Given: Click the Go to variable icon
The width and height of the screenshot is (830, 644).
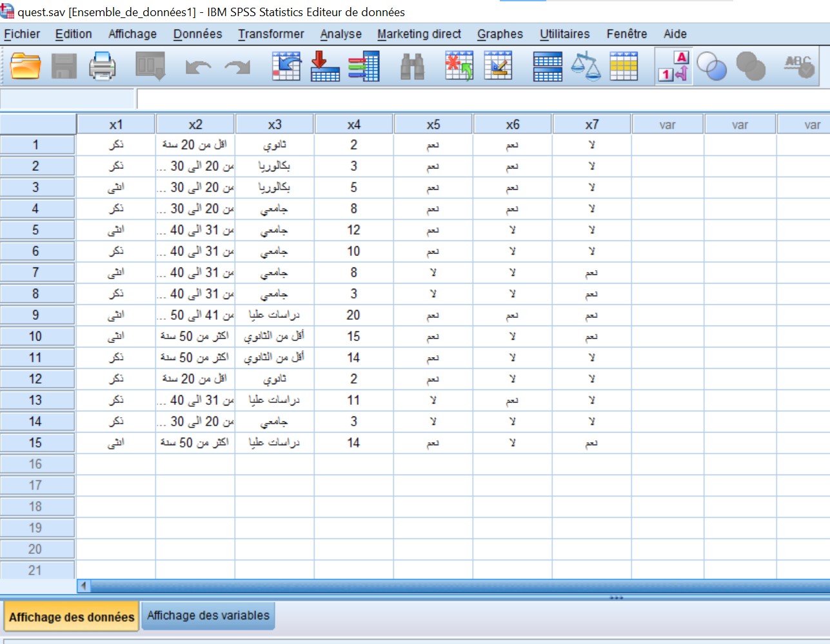Looking at the screenshot, I should click(x=325, y=66).
